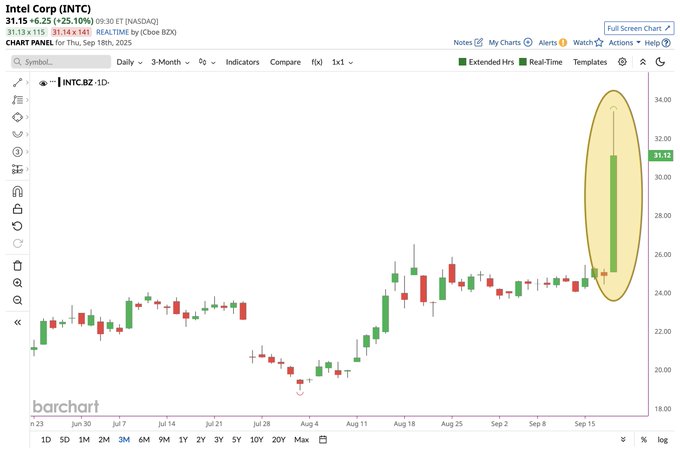Open the INTC.BZ series options dots
Screen dimensions: 680x451
(52, 82)
